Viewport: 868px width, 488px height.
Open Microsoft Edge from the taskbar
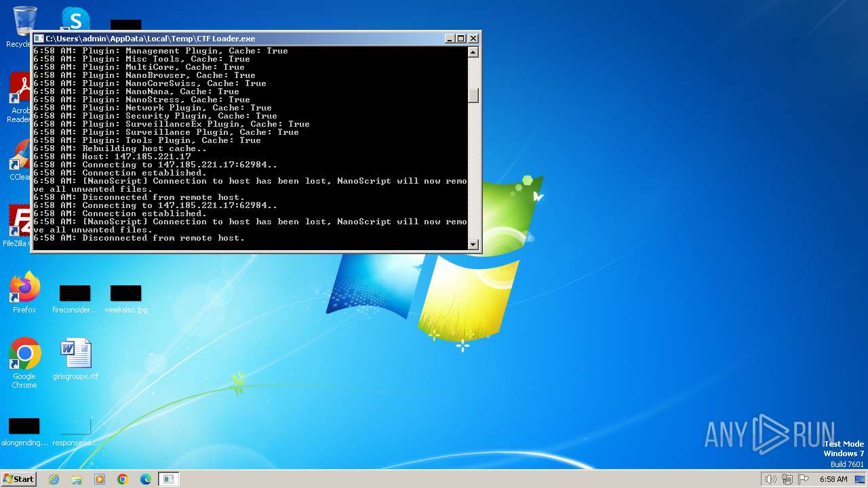click(146, 479)
